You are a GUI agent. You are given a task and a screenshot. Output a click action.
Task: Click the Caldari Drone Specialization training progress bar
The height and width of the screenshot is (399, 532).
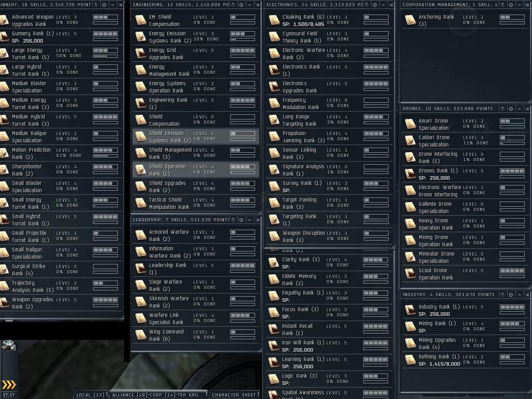pos(512,143)
